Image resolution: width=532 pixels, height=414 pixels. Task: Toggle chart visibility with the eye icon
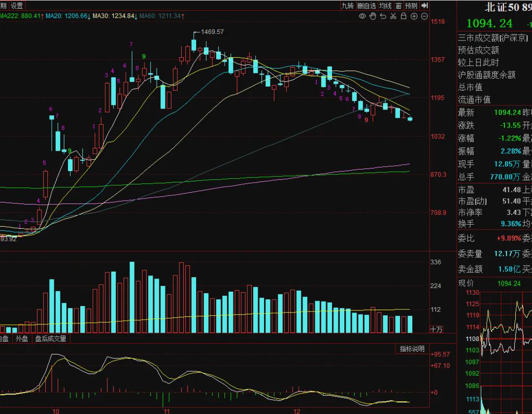tap(363, 16)
